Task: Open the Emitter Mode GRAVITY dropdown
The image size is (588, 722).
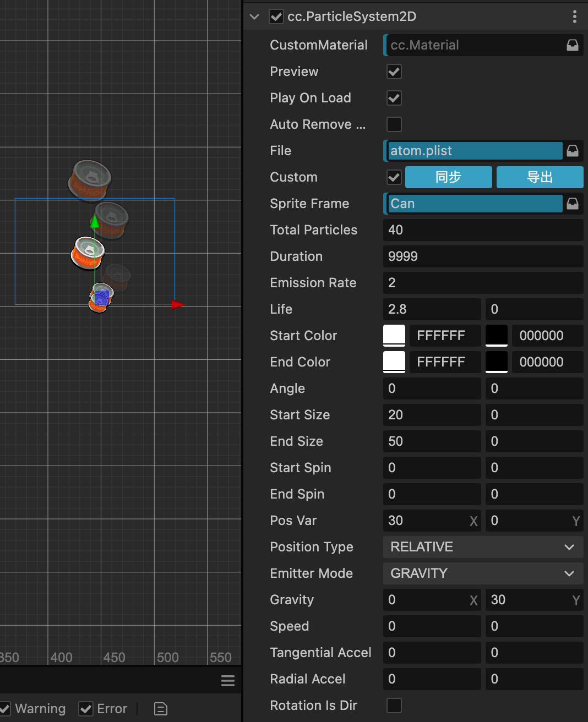Action: coord(483,573)
